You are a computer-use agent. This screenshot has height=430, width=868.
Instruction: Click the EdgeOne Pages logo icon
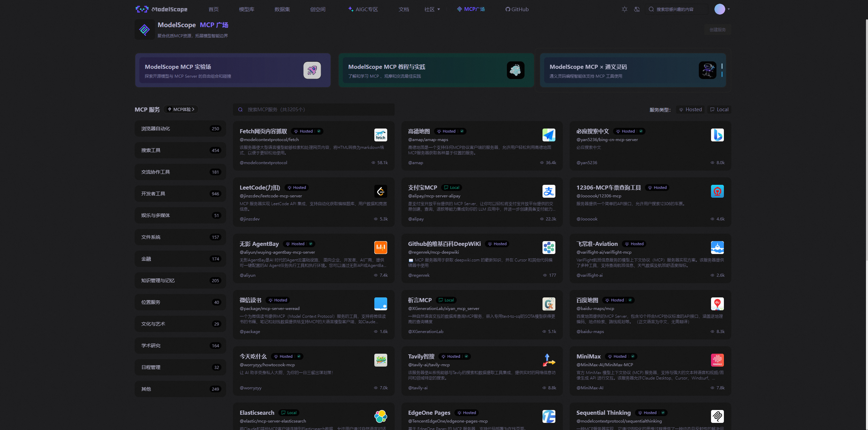point(549,416)
